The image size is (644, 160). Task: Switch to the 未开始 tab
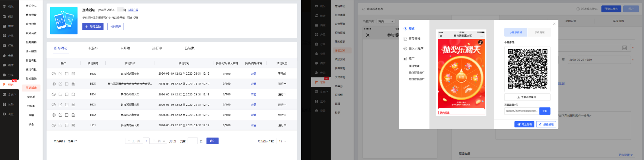click(125, 48)
